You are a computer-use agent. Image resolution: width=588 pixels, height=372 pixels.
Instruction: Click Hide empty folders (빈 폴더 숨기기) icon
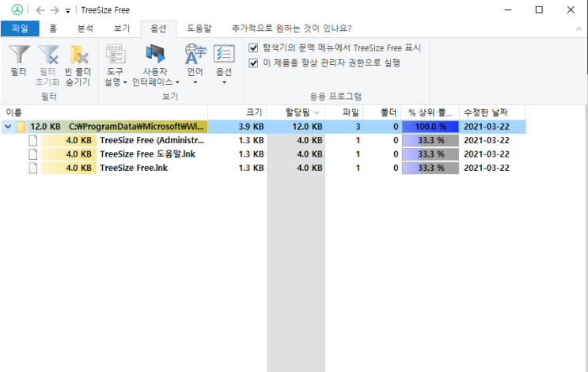point(79,55)
